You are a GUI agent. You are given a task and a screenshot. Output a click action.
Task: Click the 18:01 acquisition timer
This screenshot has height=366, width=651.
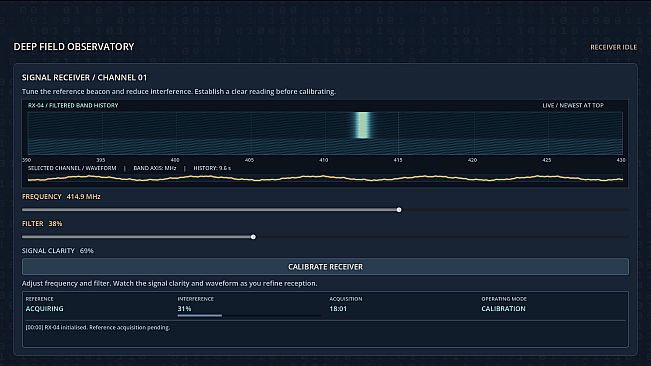coord(338,309)
